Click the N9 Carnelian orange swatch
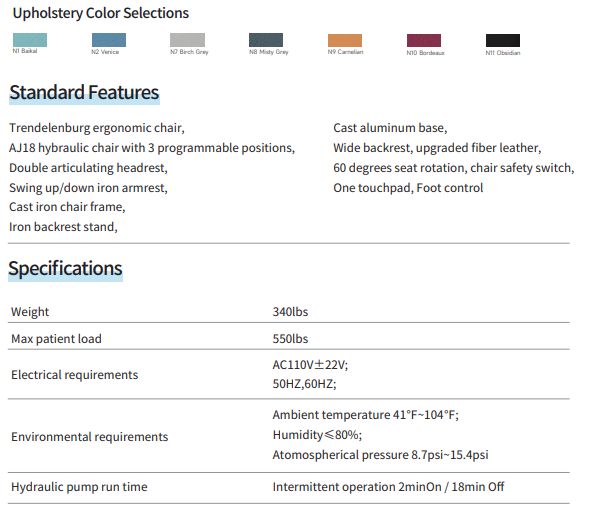 tap(345, 41)
